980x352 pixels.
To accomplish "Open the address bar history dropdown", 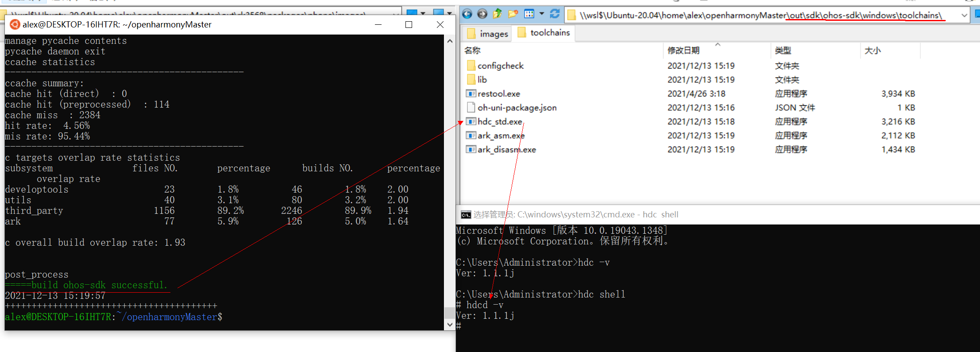I will [964, 15].
